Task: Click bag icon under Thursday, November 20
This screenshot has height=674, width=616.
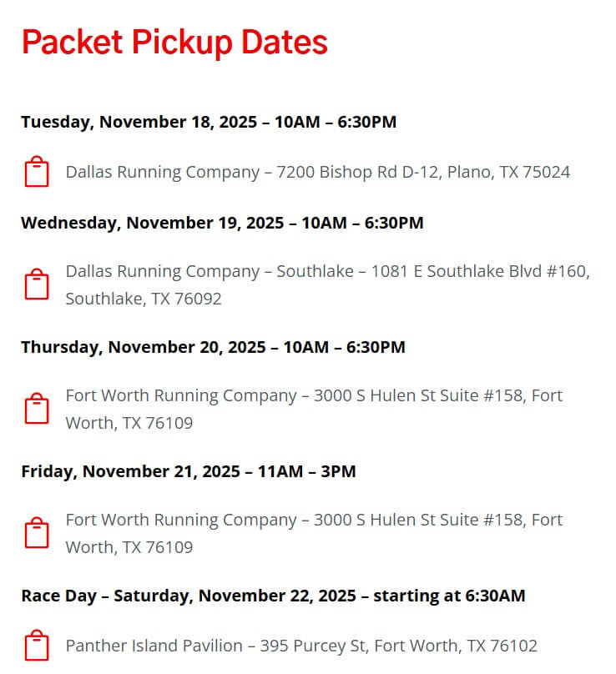Action: pos(37,409)
